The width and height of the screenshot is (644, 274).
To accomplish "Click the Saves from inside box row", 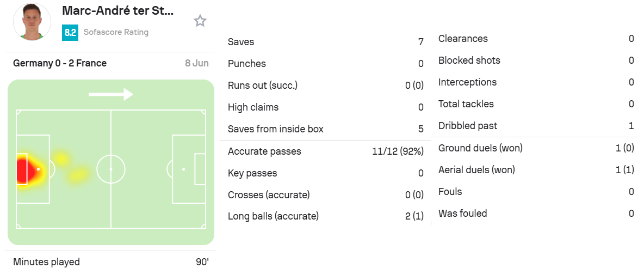I will 325,129.
